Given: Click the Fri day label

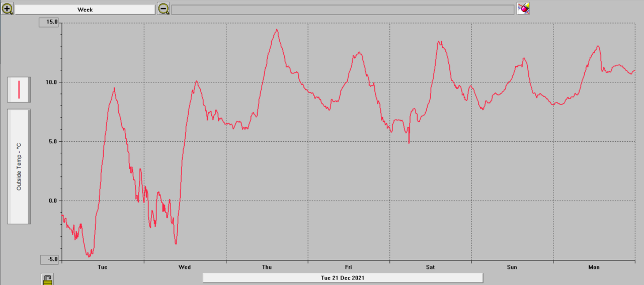Looking at the screenshot, I should (349, 267).
